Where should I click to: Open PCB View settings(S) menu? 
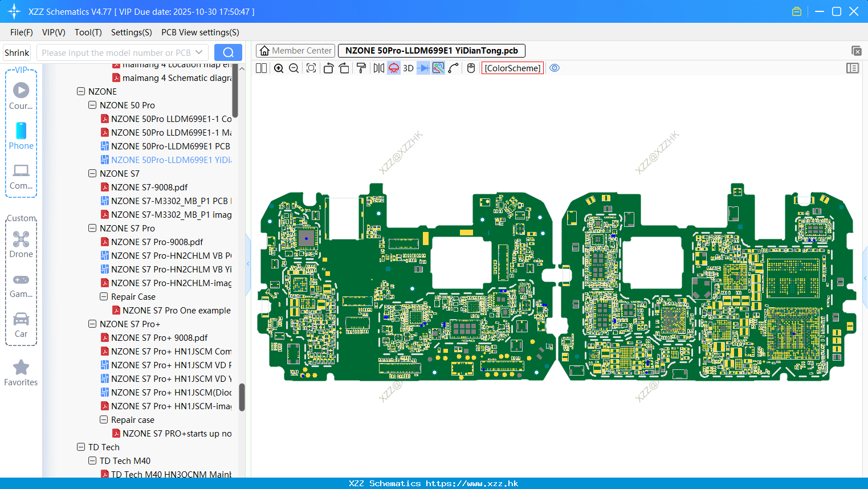tap(200, 32)
